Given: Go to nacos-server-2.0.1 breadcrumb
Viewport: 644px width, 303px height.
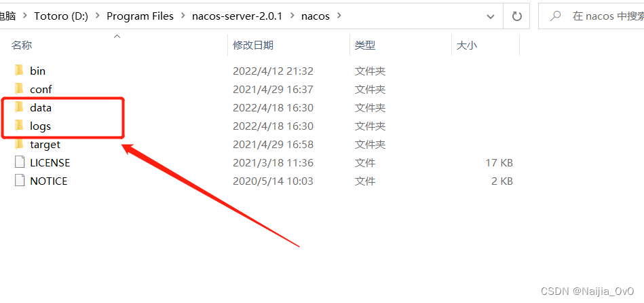Looking at the screenshot, I should tap(238, 16).
